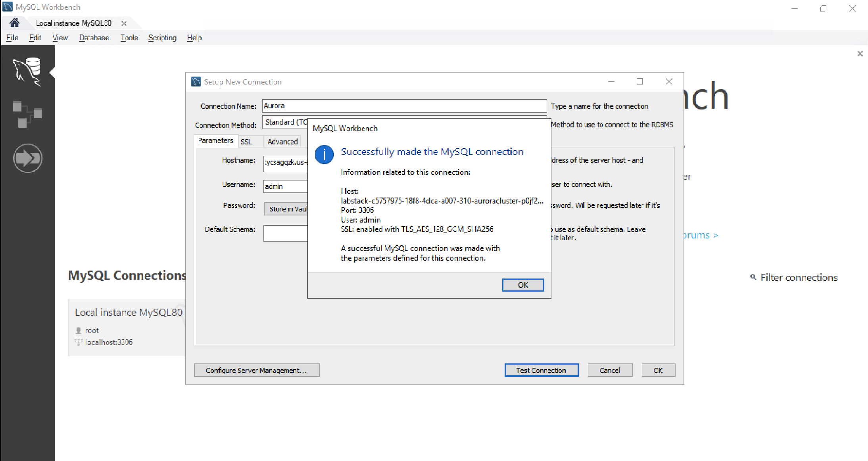
Task: Confirm the success message with OK
Action: tap(523, 285)
